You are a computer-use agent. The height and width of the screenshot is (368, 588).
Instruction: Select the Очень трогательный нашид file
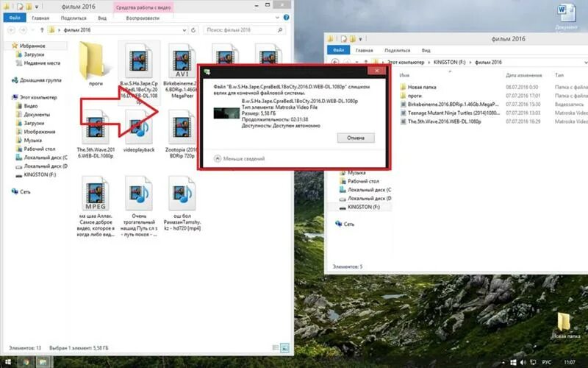tap(139, 194)
